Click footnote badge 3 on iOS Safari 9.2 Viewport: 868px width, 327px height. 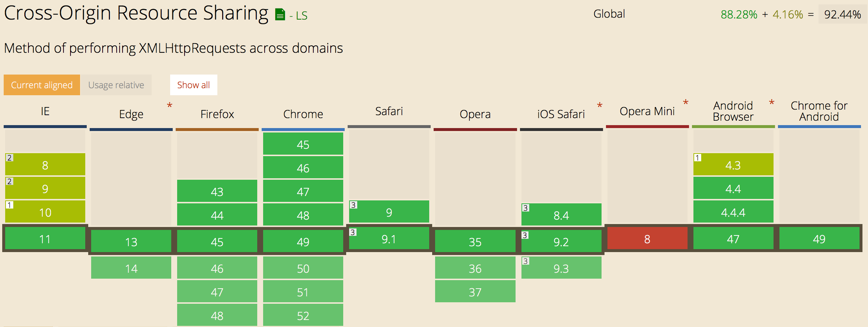525,234
